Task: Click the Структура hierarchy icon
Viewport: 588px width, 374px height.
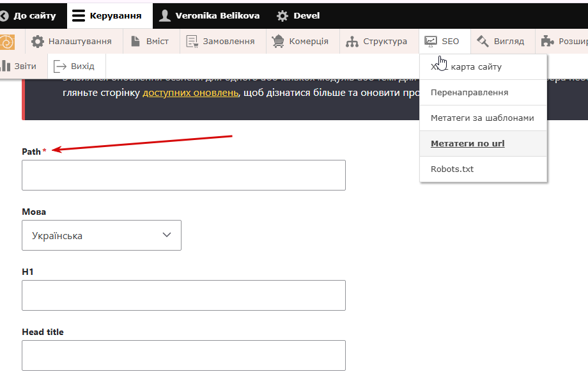Action: 352,42
